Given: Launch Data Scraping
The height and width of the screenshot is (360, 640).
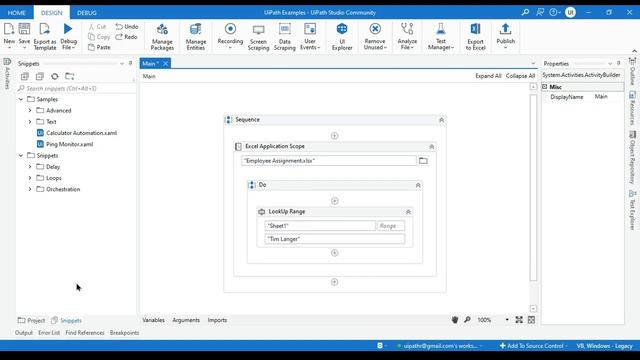Looking at the screenshot, I should [284, 36].
